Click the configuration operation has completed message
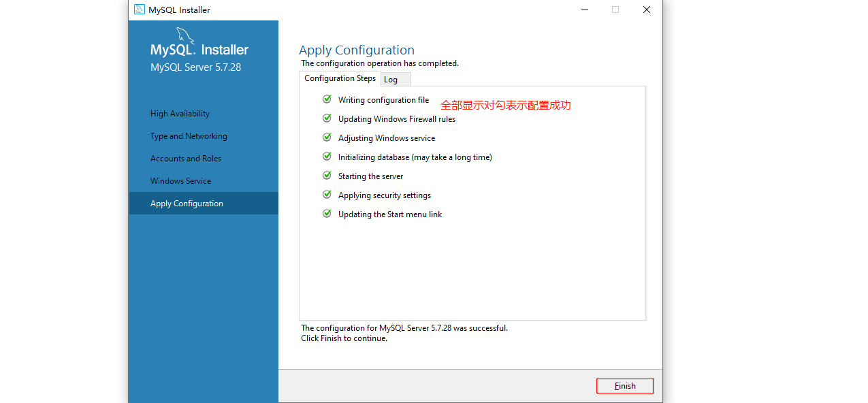Screen dimensions: 868x403 pyautogui.click(x=380, y=63)
